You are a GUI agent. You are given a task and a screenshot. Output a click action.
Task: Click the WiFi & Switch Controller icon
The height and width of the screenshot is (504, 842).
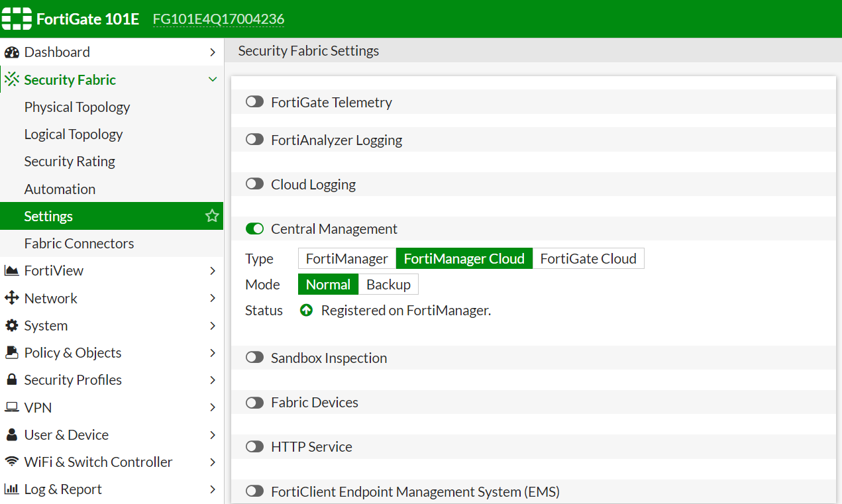pyautogui.click(x=11, y=462)
